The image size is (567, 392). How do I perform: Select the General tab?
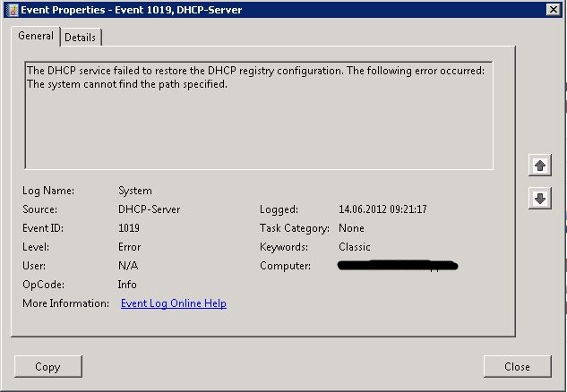click(36, 36)
